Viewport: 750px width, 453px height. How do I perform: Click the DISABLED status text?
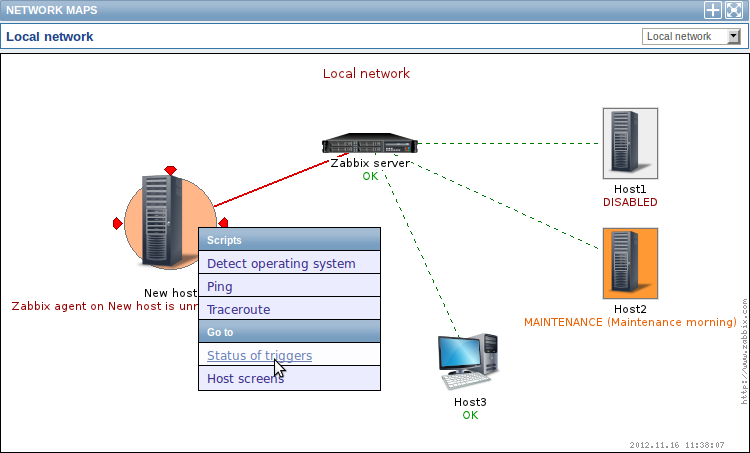click(x=630, y=202)
